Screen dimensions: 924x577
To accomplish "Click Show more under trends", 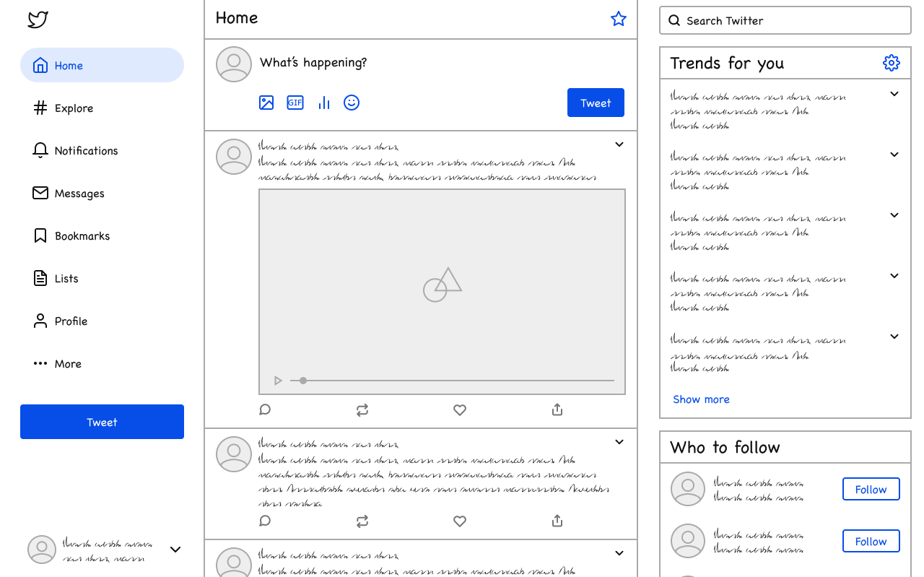I will [x=701, y=399].
